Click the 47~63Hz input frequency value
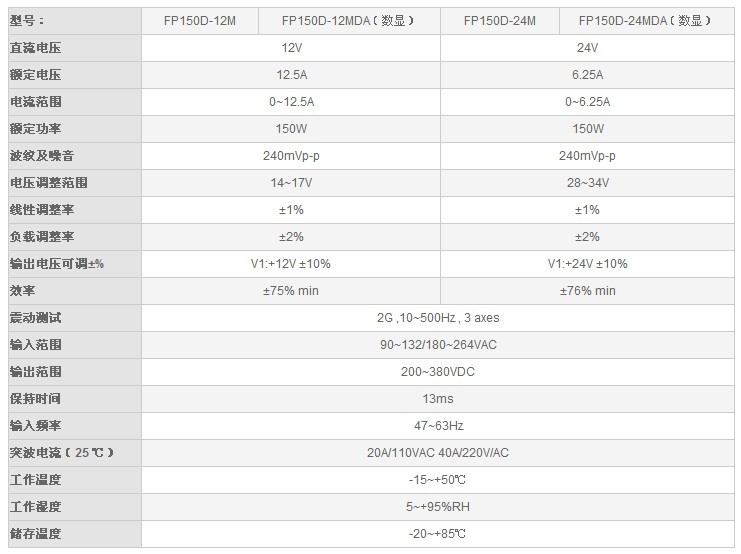741x554 pixels. [438, 425]
